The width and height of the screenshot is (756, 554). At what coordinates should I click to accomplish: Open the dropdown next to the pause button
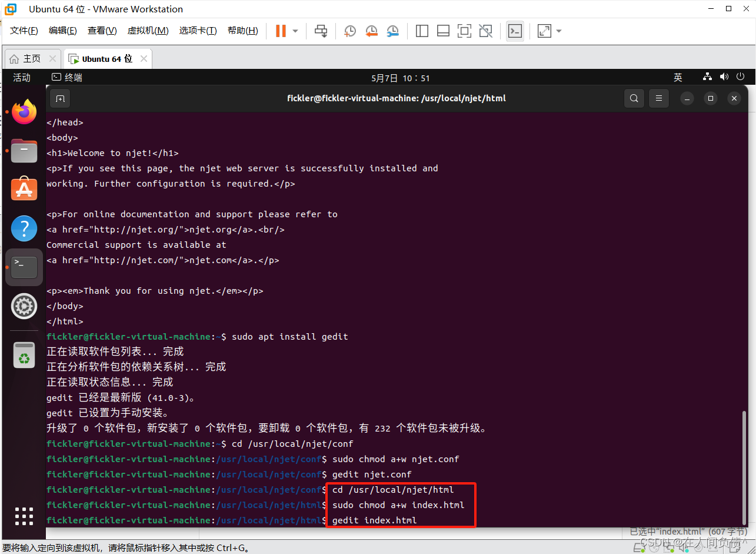(295, 31)
